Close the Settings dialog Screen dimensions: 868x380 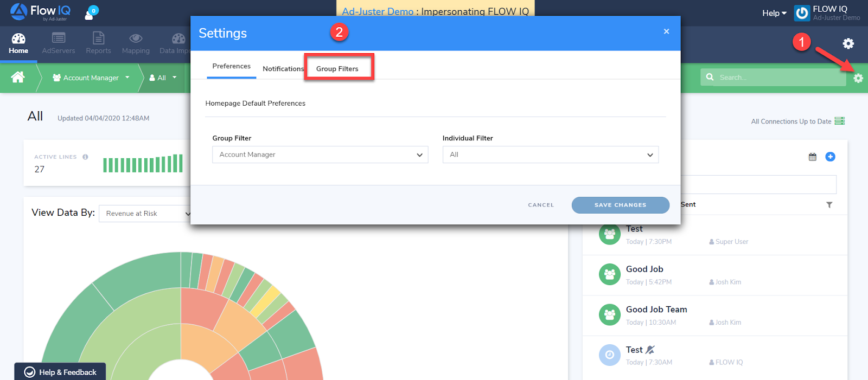(x=666, y=31)
